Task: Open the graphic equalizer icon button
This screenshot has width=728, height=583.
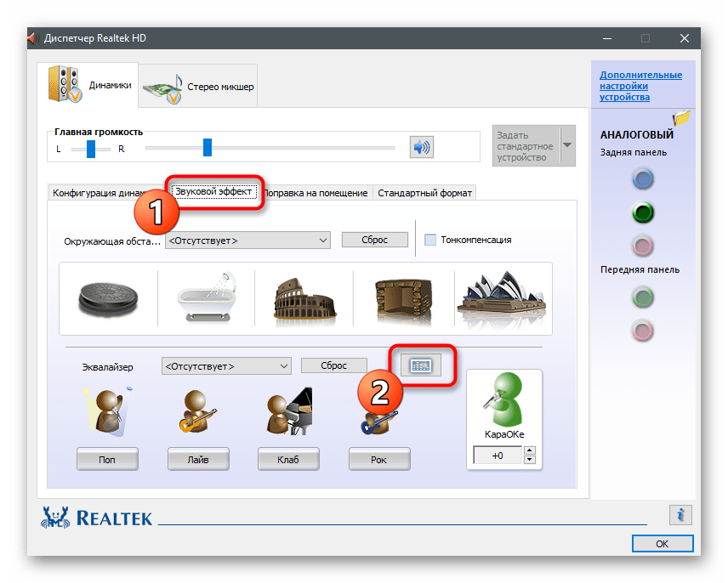Action: click(x=421, y=365)
